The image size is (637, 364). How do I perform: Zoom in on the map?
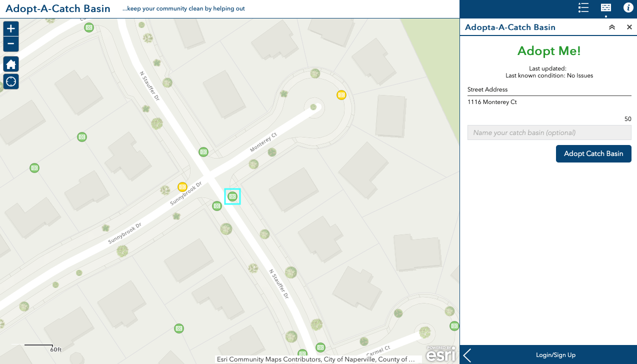tap(11, 28)
